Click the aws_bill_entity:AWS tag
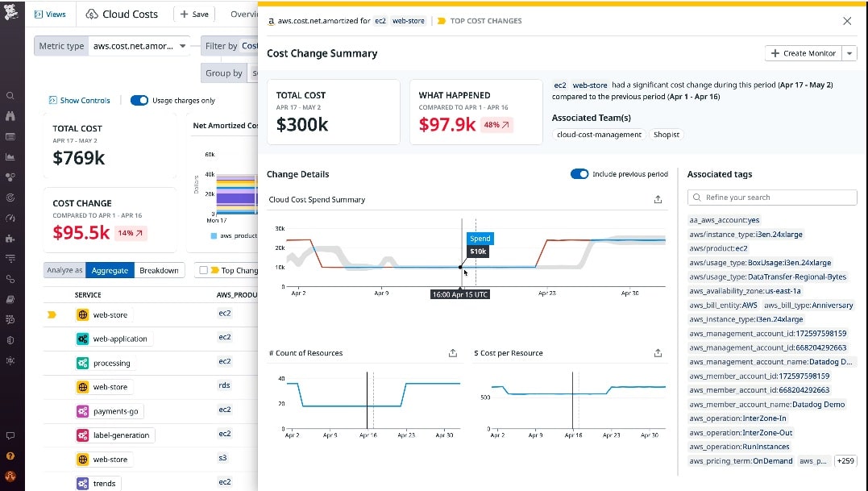 pos(723,305)
